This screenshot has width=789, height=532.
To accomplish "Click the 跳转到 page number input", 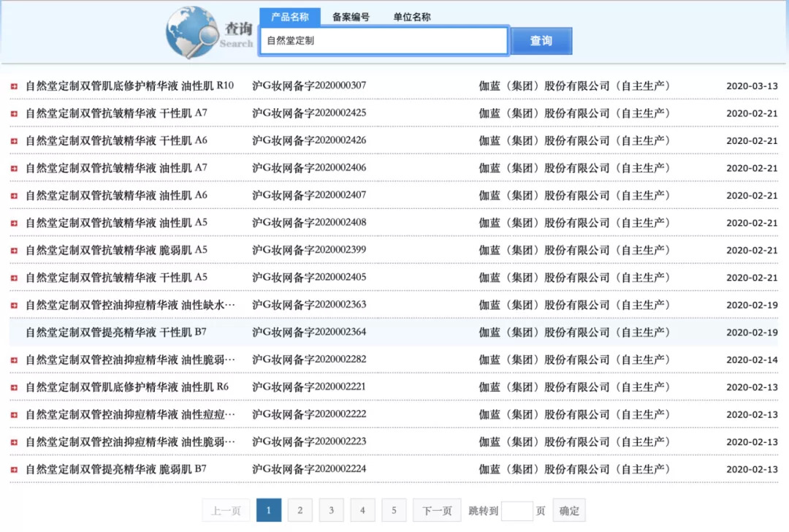I will [517, 510].
